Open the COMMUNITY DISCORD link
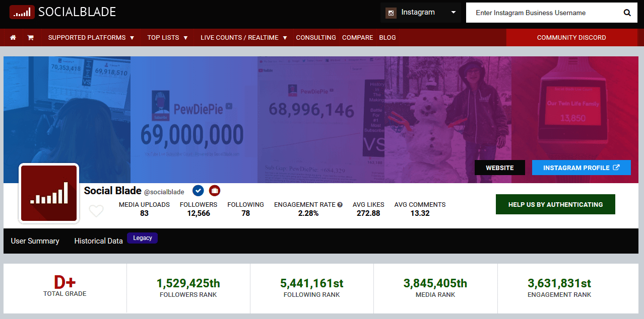 click(x=571, y=37)
